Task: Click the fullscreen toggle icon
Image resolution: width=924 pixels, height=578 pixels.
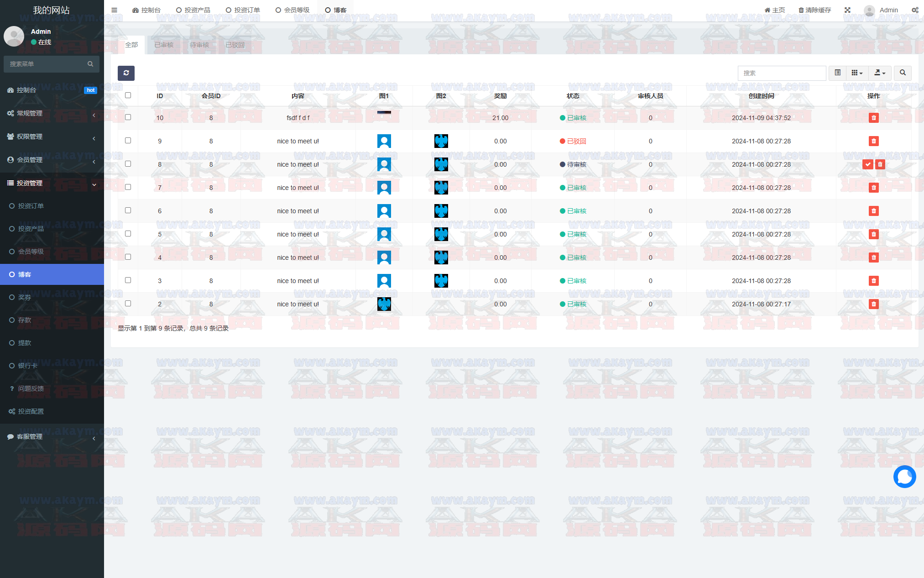Action: point(847,10)
